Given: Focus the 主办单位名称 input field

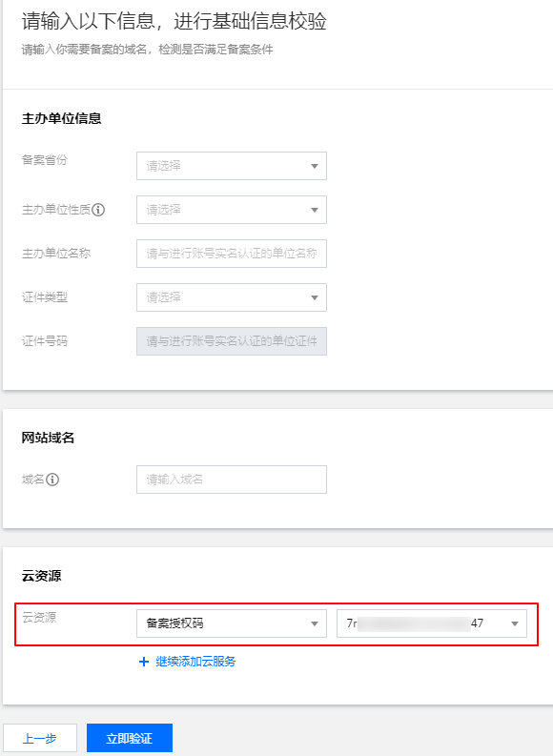Looking at the screenshot, I should (x=232, y=254).
